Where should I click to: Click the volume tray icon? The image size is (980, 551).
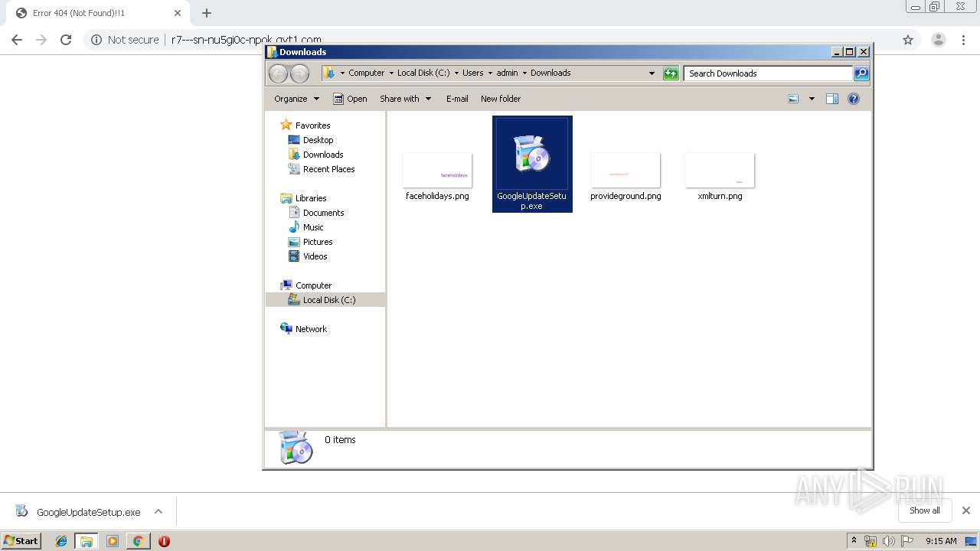click(x=888, y=541)
